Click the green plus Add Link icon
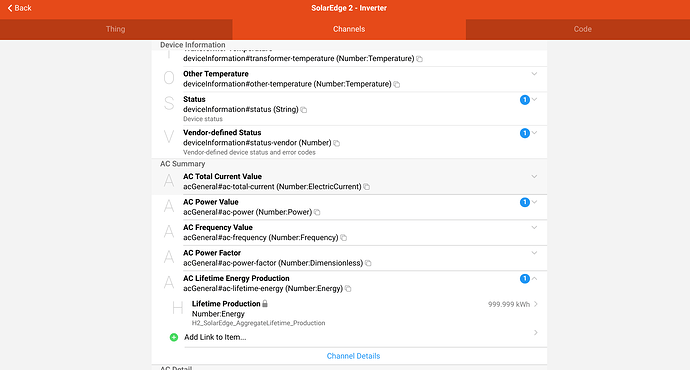690x370 pixels. (174, 337)
